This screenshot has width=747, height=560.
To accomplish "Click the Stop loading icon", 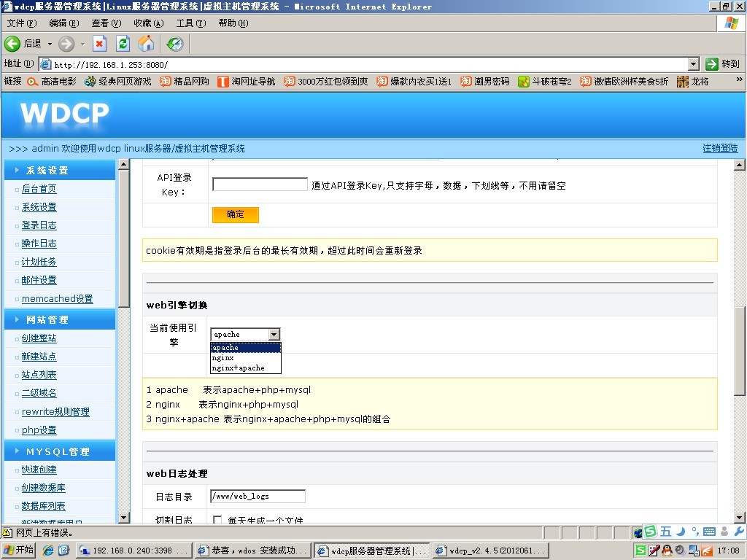I will [99, 44].
